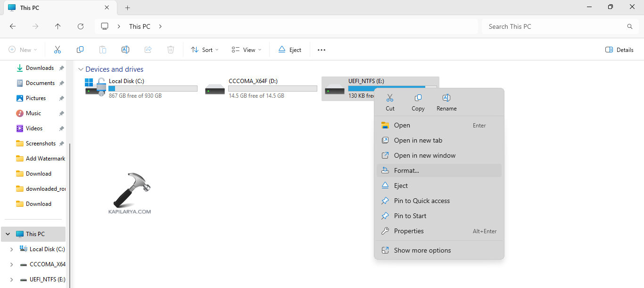The height and width of the screenshot is (288, 644).
Task: Go up one folder with Up arrow
Action: pyautogui.click(x=58, y=26)
